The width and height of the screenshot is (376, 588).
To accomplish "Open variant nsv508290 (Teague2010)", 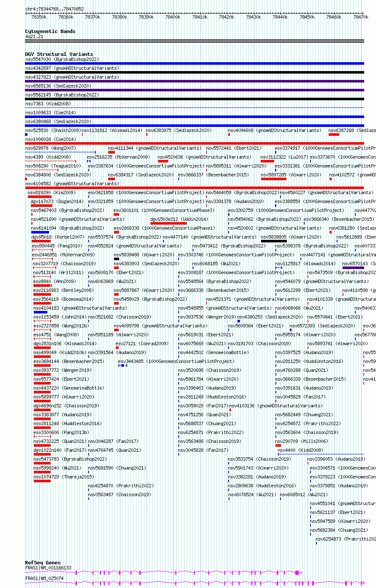I will point(52,166).
